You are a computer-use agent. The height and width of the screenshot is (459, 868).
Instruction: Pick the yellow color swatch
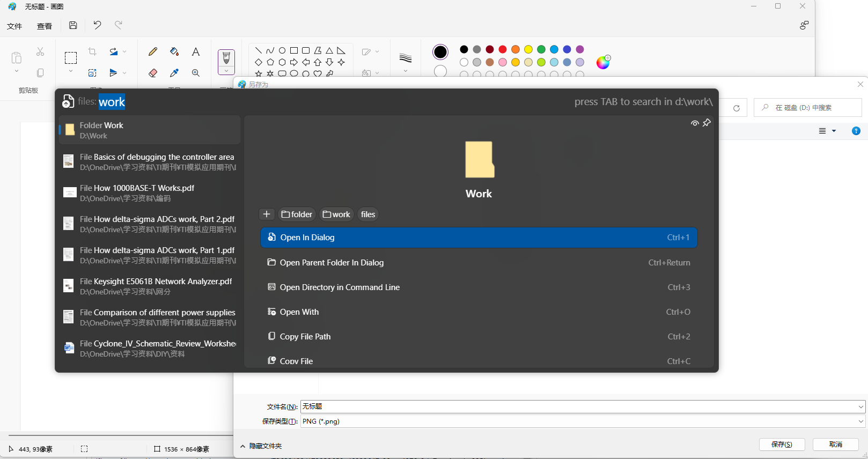[x=528, y=49]
